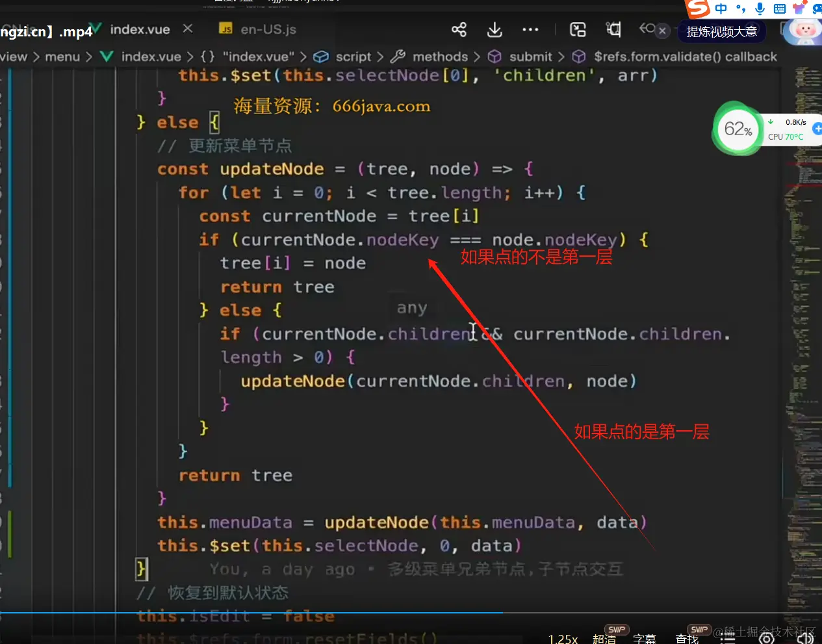Click the .mp4 video title text
The height and width of the screenshot is (644, 822).
coord(46,32)
